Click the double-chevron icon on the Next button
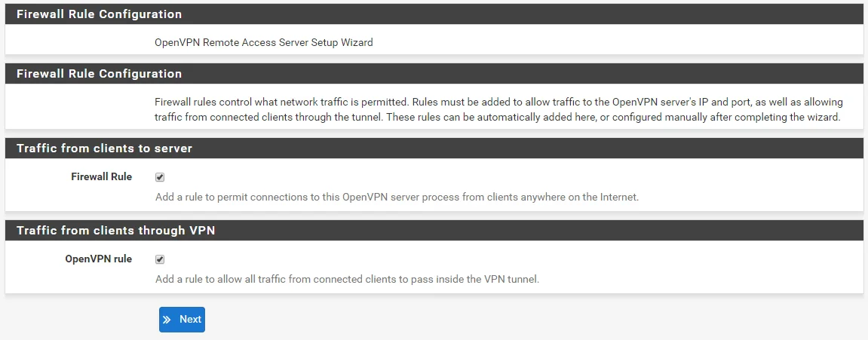This screenshot has width=868, height=340. 167,320
